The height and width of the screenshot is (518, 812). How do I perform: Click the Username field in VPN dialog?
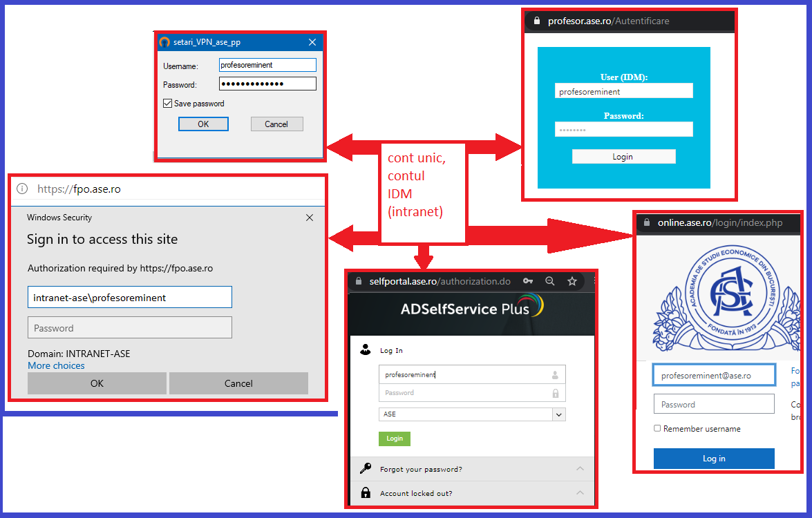(267, 65)
